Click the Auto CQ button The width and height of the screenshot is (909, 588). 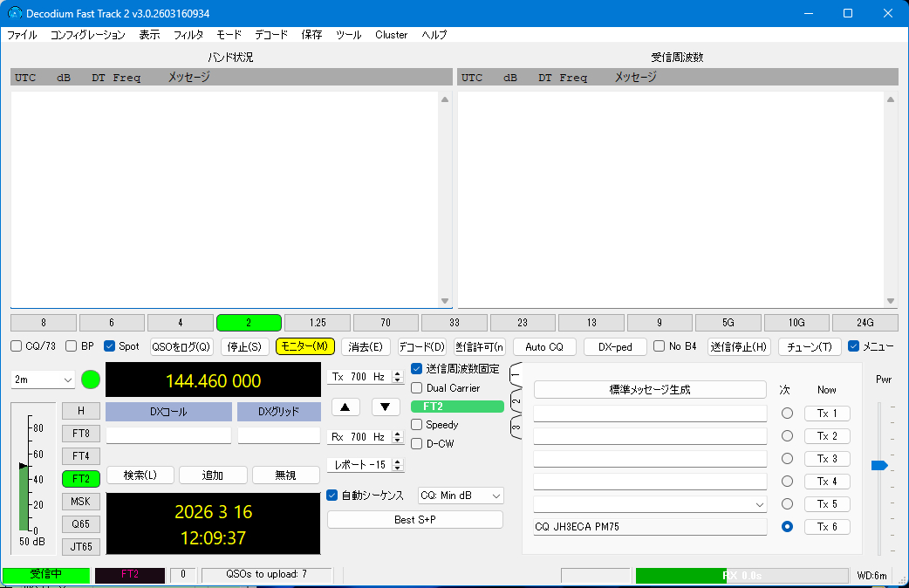544,346
